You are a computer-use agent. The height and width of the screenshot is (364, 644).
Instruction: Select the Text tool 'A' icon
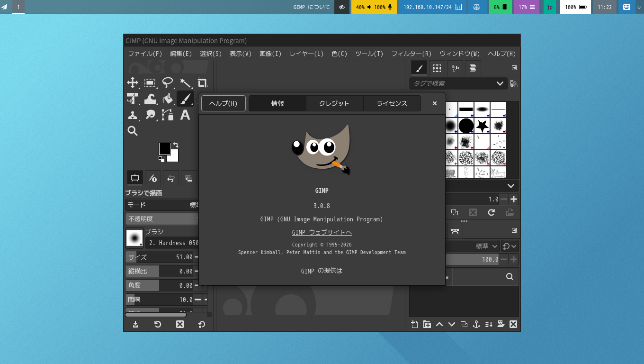(185, 115)
